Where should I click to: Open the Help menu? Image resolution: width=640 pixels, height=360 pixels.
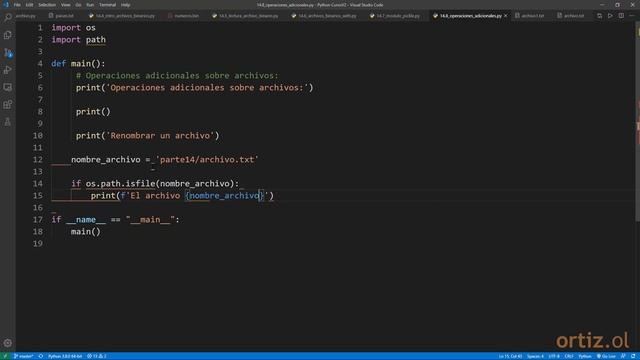[125, 5]
